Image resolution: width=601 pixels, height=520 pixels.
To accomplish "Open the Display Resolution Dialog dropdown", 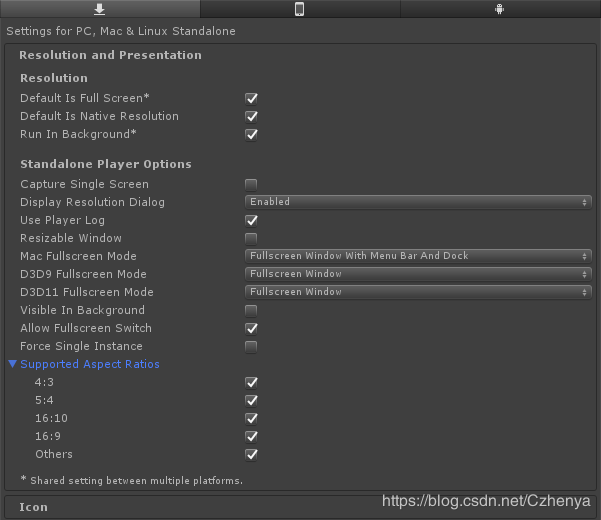I will point(419,202).
